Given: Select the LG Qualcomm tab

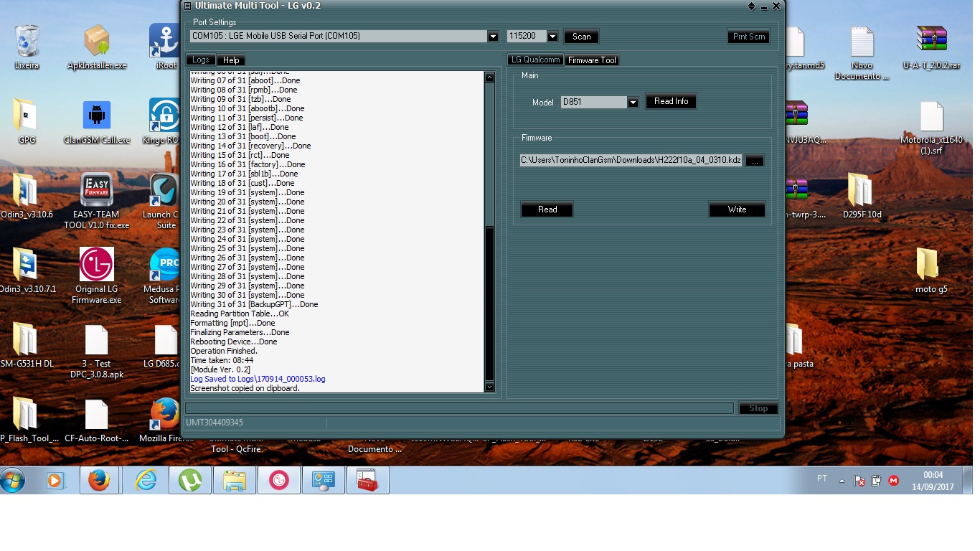Looking at the screenshot, I should (x=535, y=60).
